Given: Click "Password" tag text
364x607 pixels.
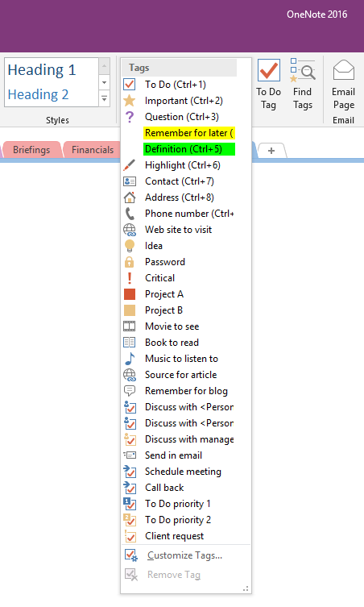Looking at the screenshot, I should 165,262.
